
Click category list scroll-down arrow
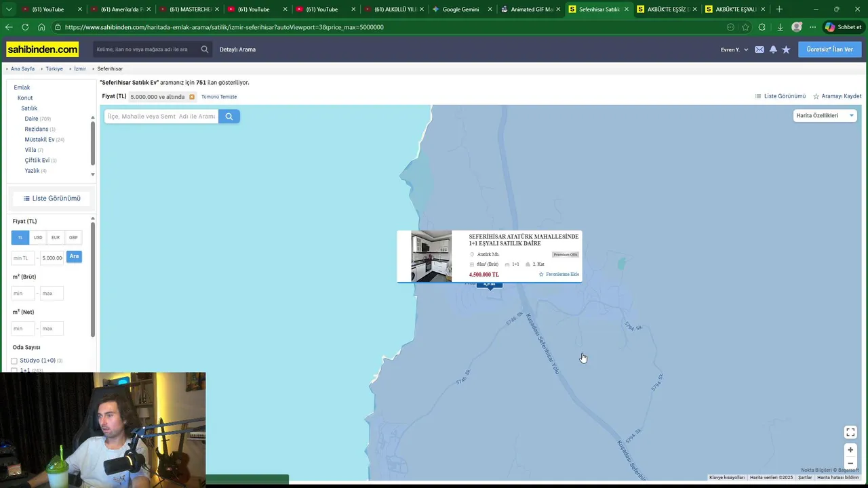pos(93,174)
